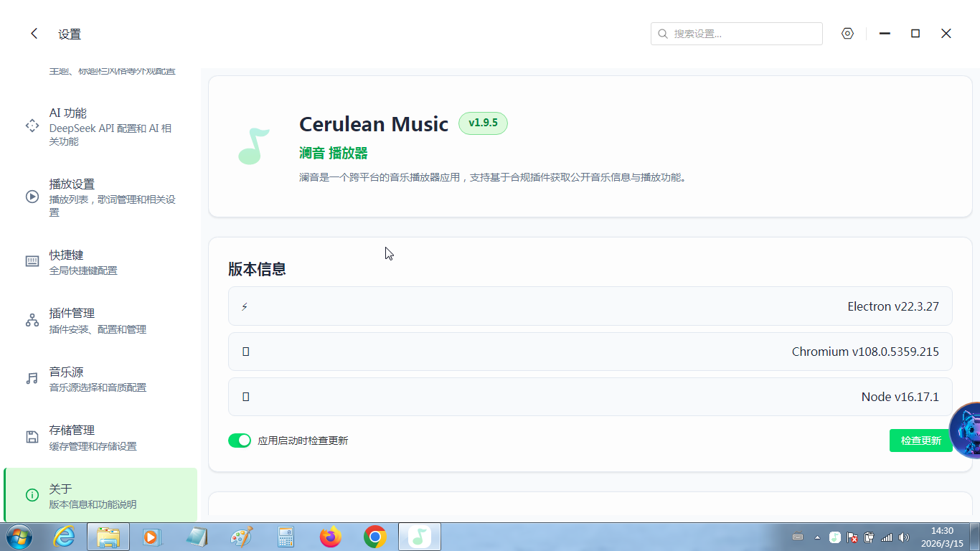Viewport: 980px width, 551px height.
Task: Switch to 音乐源 settings section
Action: point(100,378)
